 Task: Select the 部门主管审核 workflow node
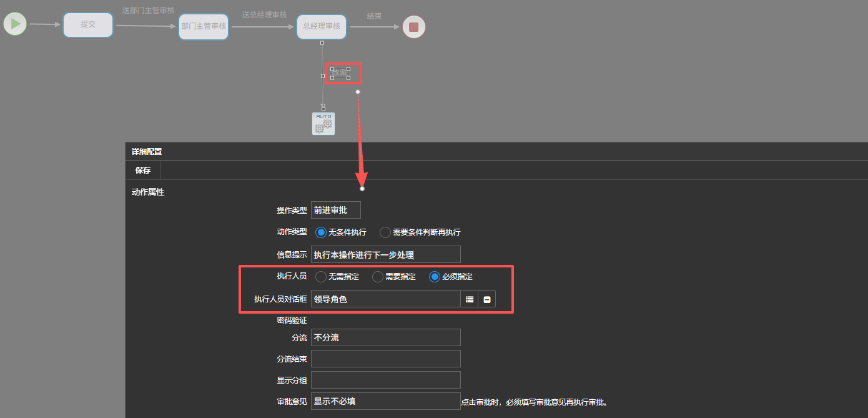click(x=204, y=27)
